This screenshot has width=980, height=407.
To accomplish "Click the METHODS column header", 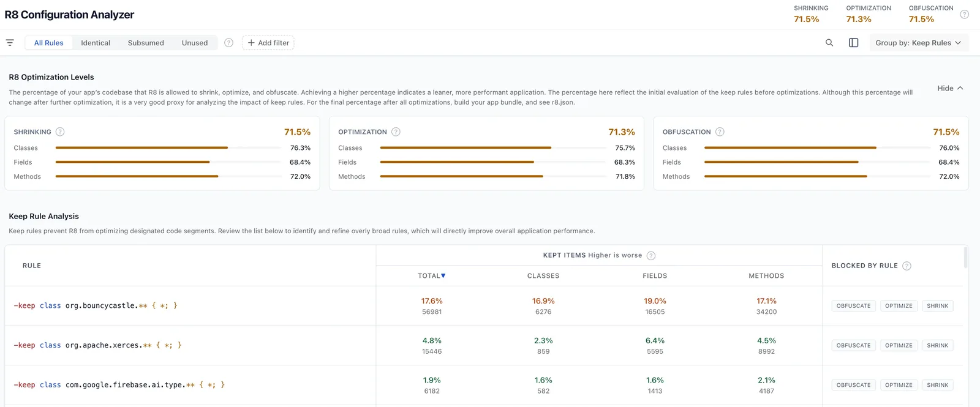I will (x=766, y=276).
